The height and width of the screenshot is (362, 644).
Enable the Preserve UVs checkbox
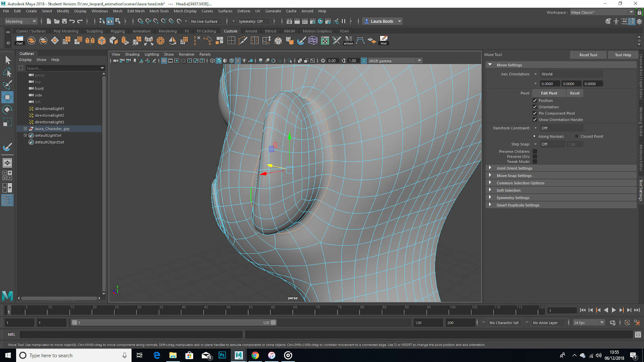[x=535, y=156]
